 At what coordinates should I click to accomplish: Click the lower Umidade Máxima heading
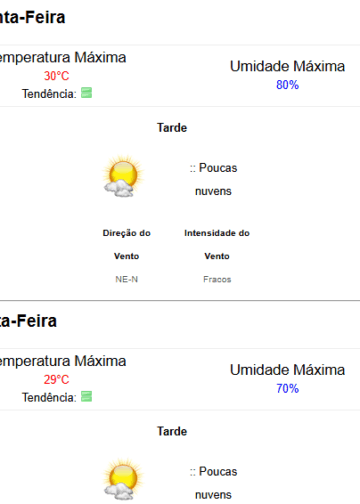[287, 370]
